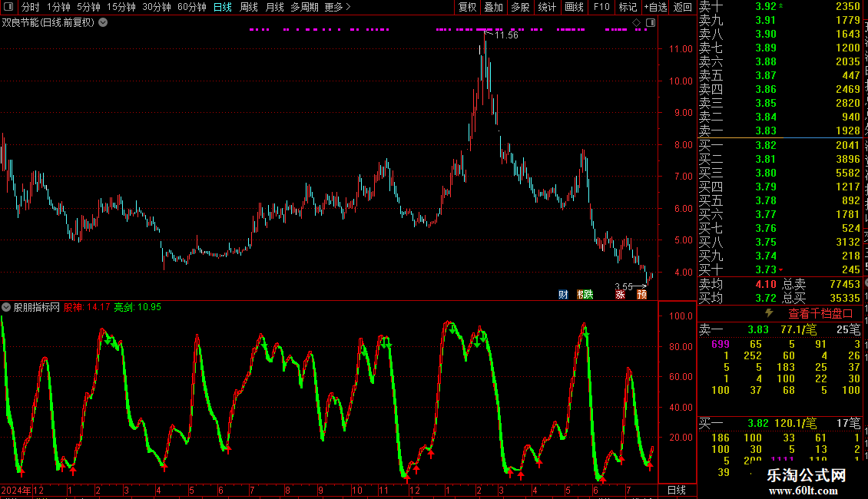Click the 涨 red event marker

click(620, 294)
